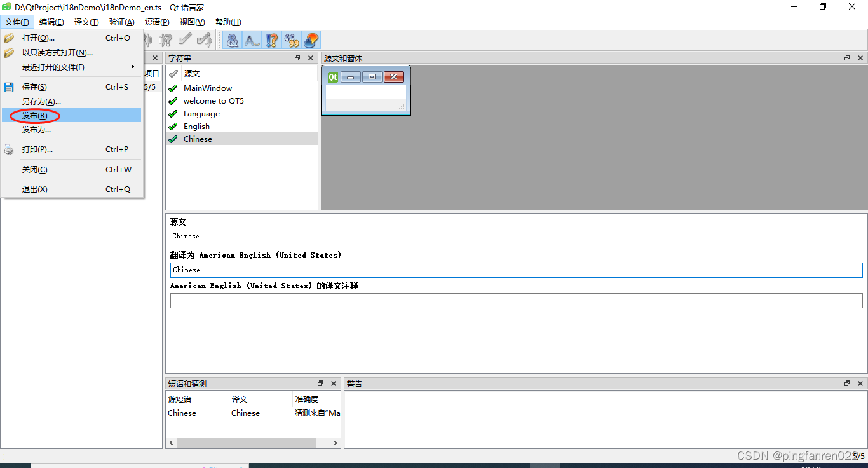868x468 pixels.
Task: Toggle done checkmark for welcome to QT5
Action: pyautogui.click(x=173, y=101)
